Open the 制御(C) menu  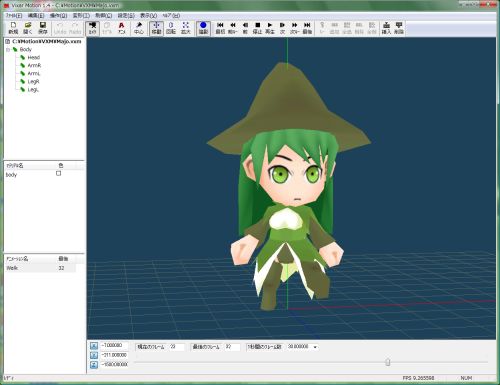pyautogui.click(x=104, y=16)
